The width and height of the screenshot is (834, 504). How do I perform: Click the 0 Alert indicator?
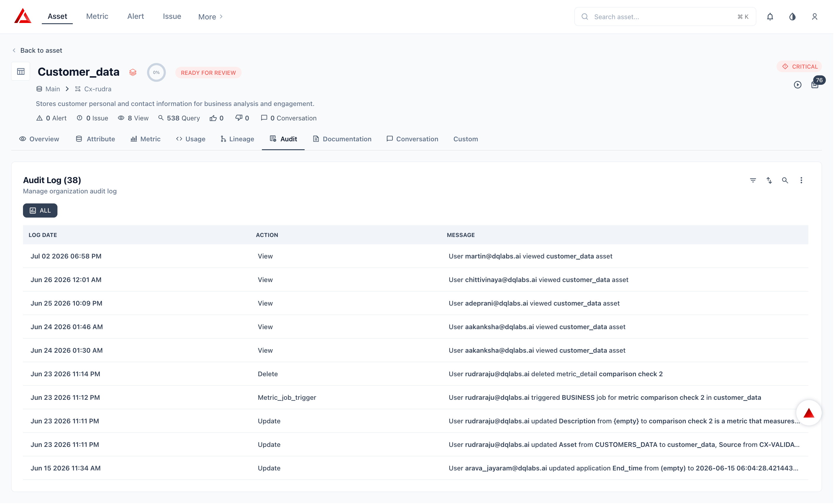pyautogui.click(x=51, y=118)
